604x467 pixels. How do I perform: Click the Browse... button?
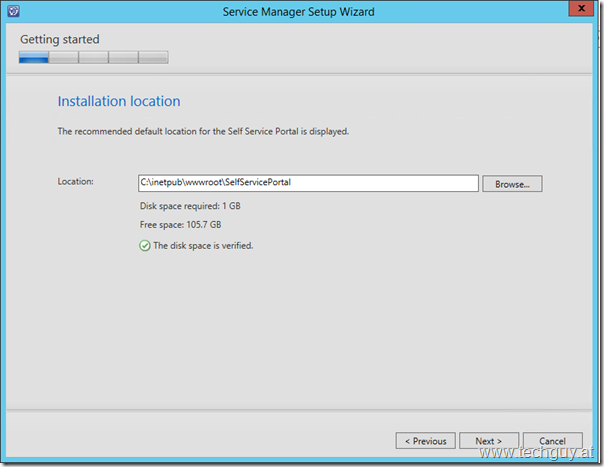(x=512, y=184)
